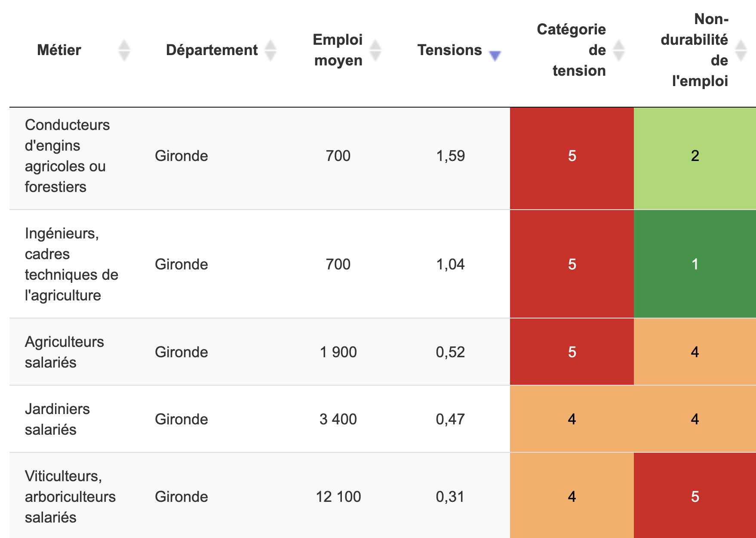
Task: Sort table by Métier column arrows
Action: click(124, 50)
